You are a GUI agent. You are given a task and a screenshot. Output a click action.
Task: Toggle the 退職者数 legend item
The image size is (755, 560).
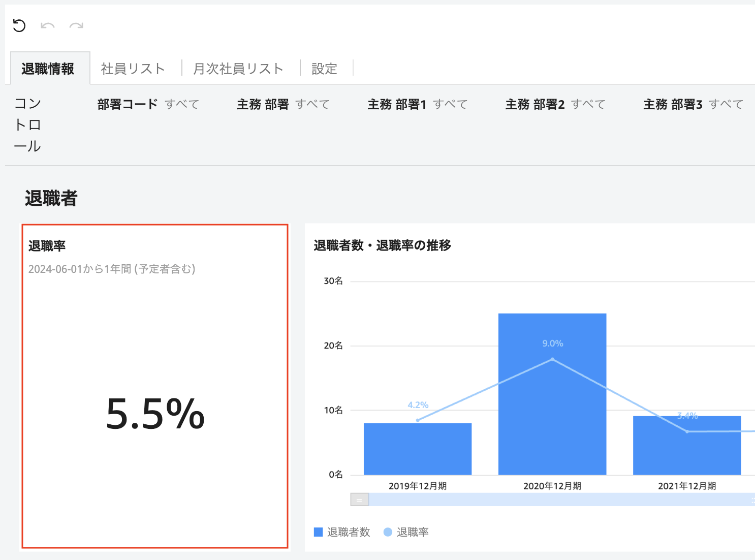click(x=342, y=532)
